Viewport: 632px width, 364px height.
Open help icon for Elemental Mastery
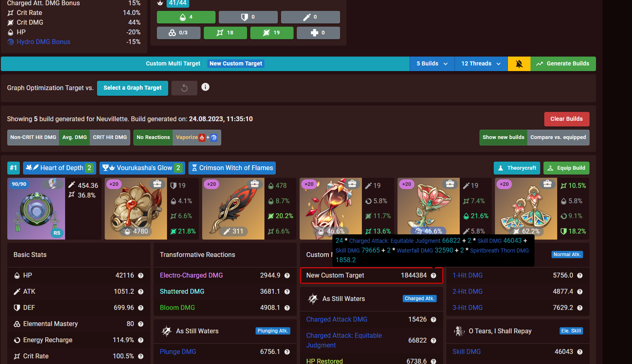tap(141, 324)
